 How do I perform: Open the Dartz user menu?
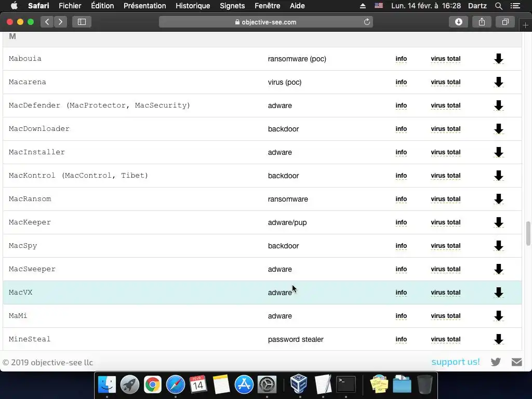click(477, 6)
